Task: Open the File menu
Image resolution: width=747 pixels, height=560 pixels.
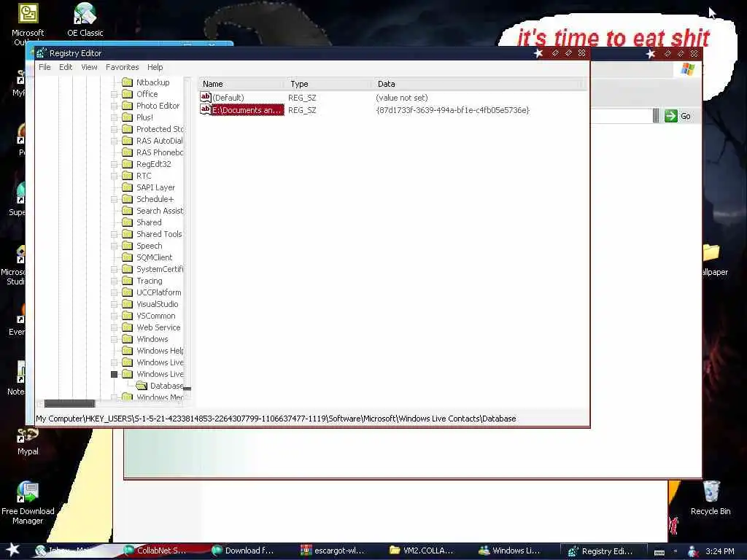Action: click(44, 67)
